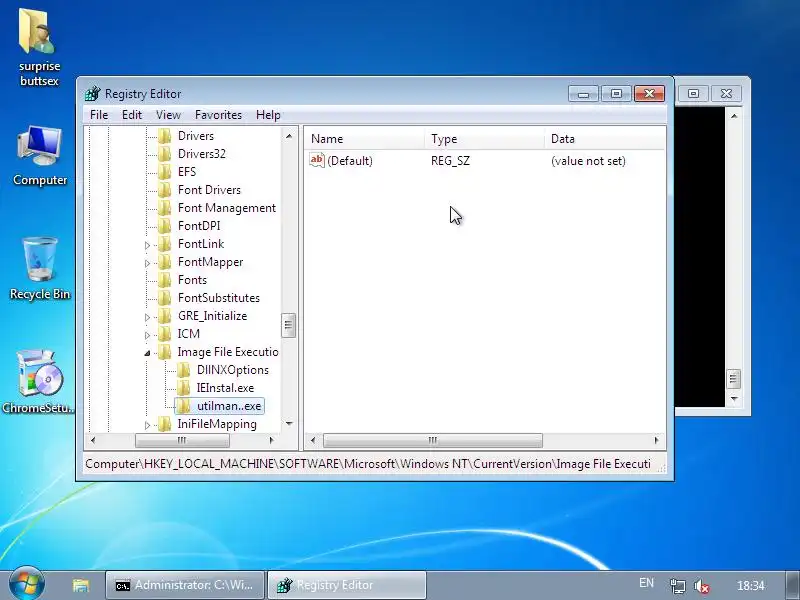The width and height of the screenshot is (800, 600).
Task: Click the tree pane scroll left arrow
Action: point(92,440)
